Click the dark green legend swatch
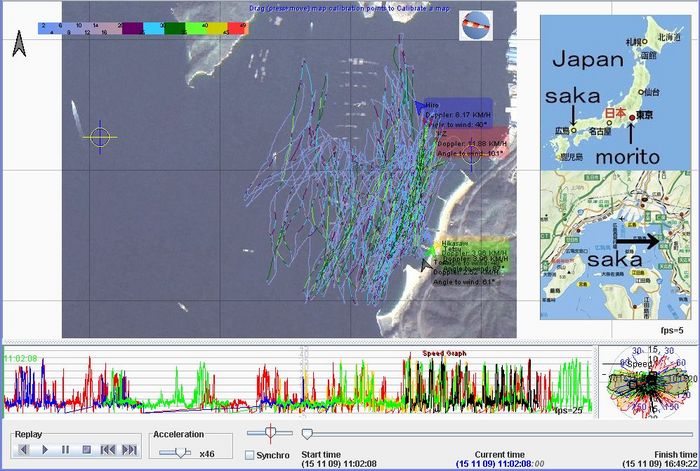 [175, 29]
